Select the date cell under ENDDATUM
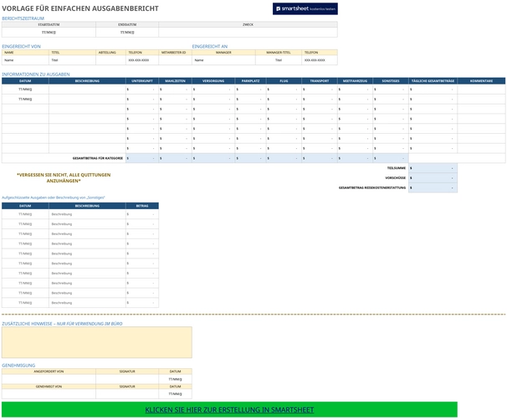 pyautogui.click(x=127, y=33)
